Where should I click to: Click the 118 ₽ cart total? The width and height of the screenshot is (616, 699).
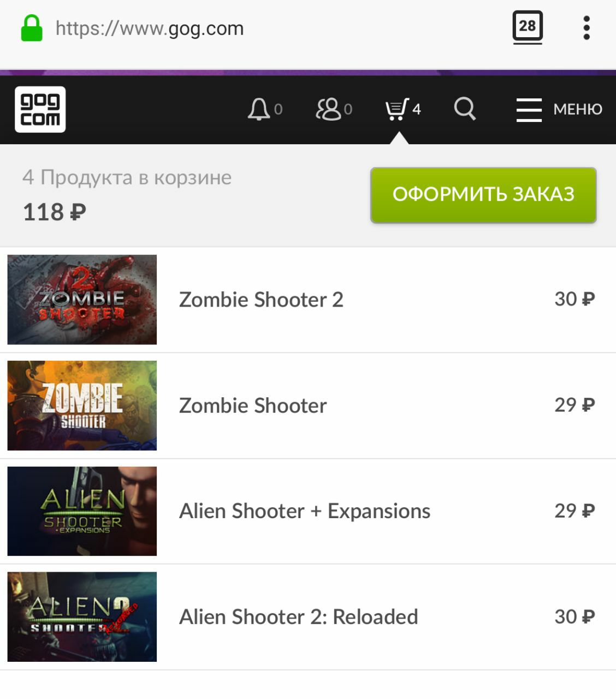pos(54,212)
